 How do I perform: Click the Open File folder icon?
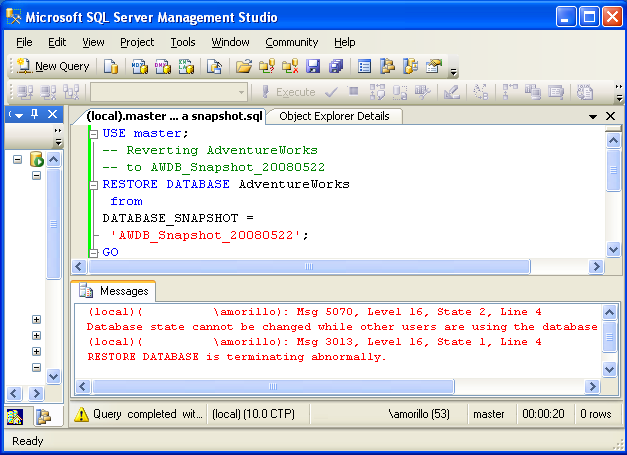pyautogui.click(x=244, y=66)
